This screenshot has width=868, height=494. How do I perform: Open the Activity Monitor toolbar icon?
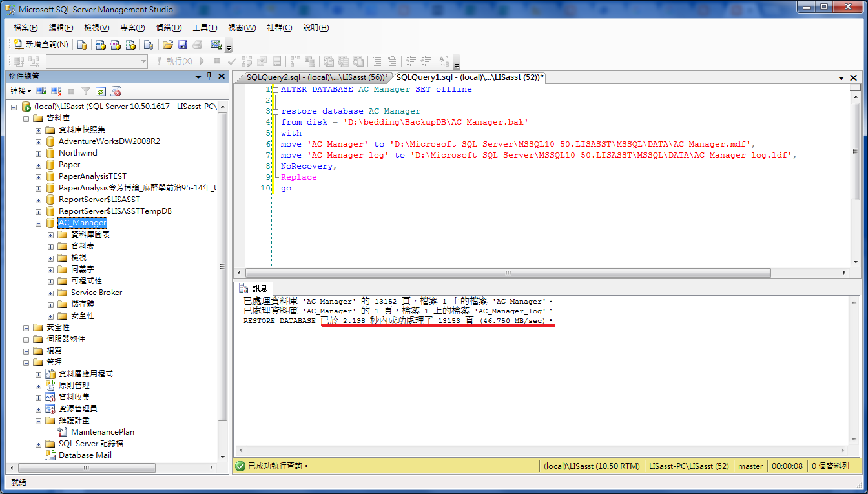point(215,44)
